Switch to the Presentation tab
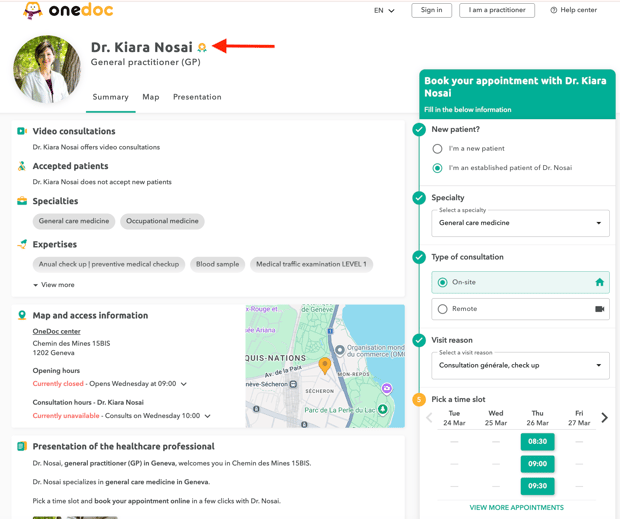The width and height of the screenshot is (620, 519). (197, 97)
